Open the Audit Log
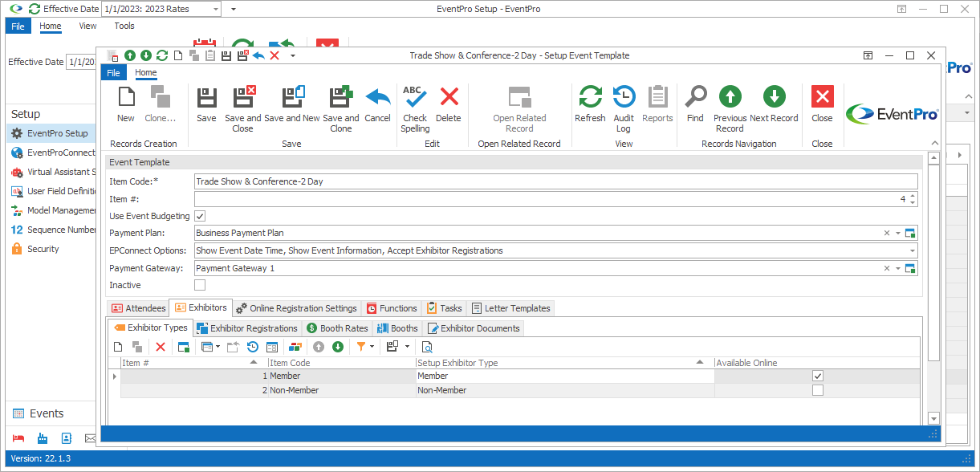 coord(624,109)
